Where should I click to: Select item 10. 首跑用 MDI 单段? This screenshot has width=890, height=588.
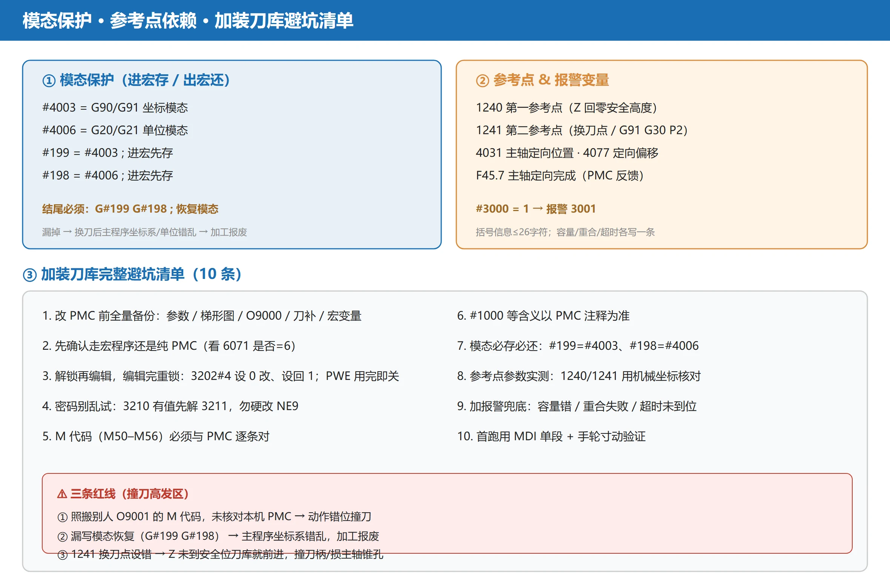[551, 436]
